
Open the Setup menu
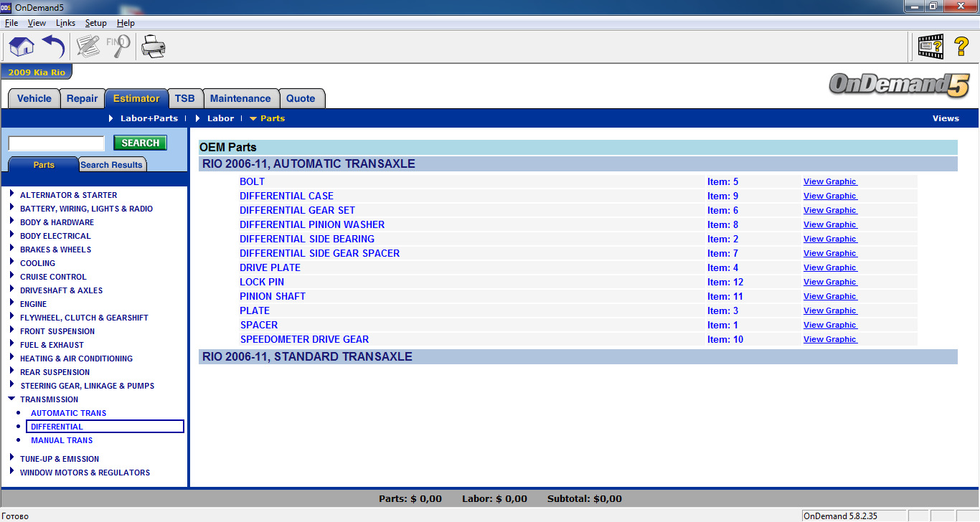96,23
